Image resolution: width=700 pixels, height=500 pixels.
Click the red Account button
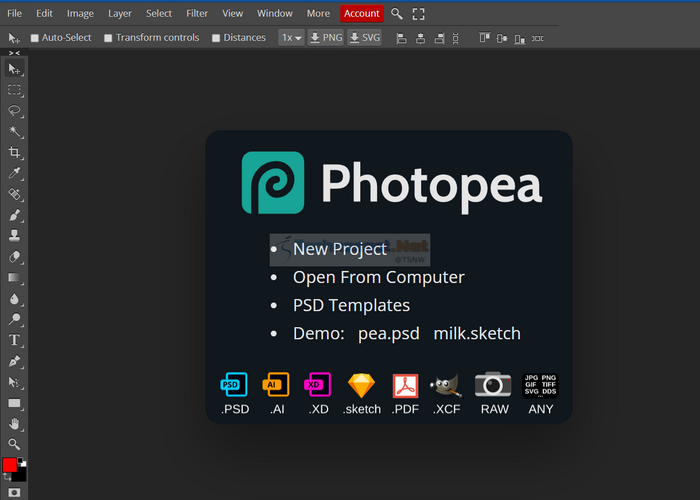[x=362, y=13]
